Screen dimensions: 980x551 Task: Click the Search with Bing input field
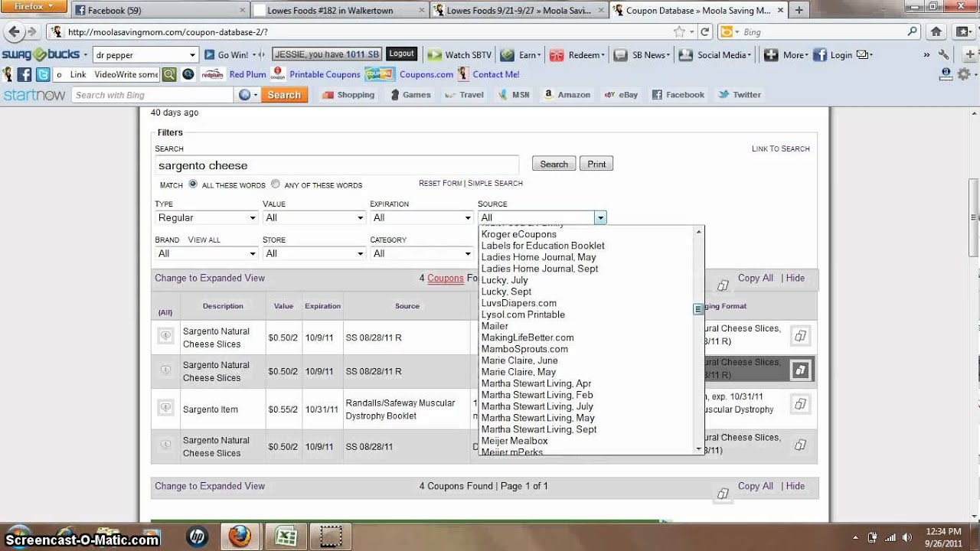coord(152,95)
